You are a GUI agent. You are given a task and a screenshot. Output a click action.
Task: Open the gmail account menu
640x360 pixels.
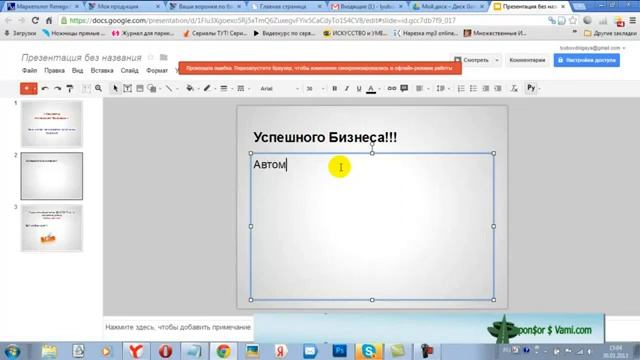tap(592, 48)
